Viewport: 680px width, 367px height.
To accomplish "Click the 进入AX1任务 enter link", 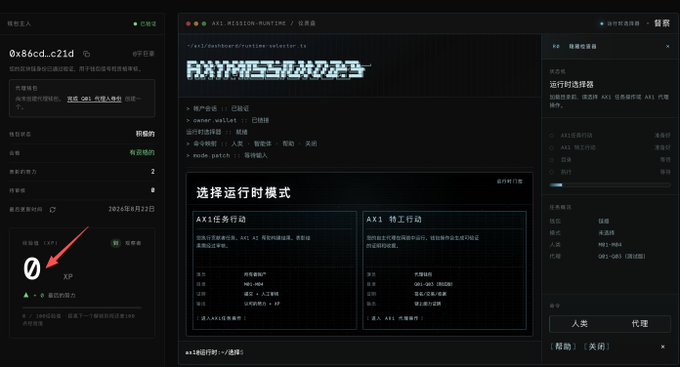I will click(221, 318).
